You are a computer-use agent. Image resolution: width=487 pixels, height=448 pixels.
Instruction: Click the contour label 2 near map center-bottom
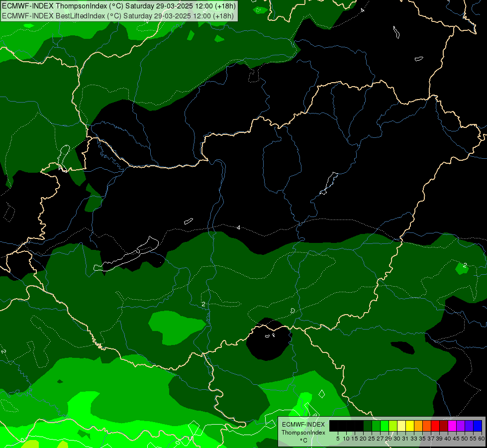click(203, 304)
